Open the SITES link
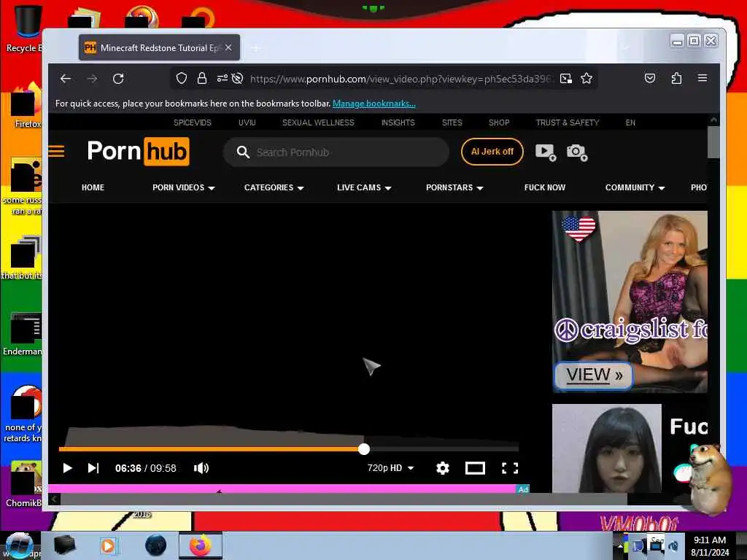 (452, 122)
